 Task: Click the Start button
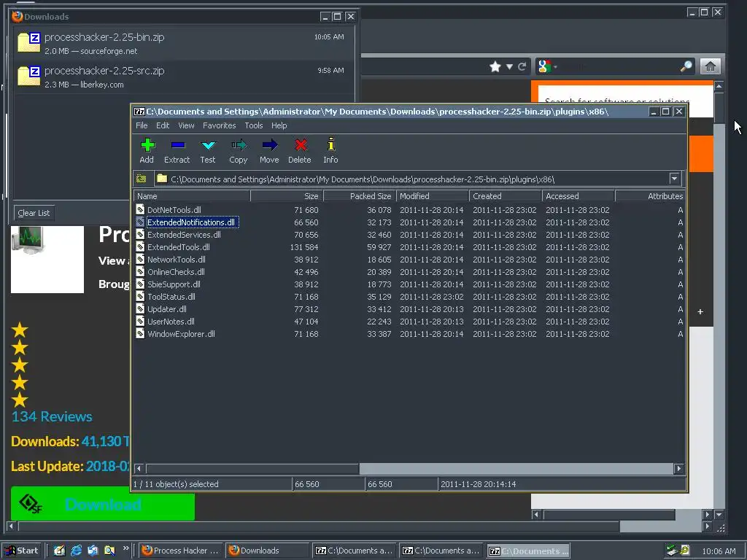coord(22,551)
